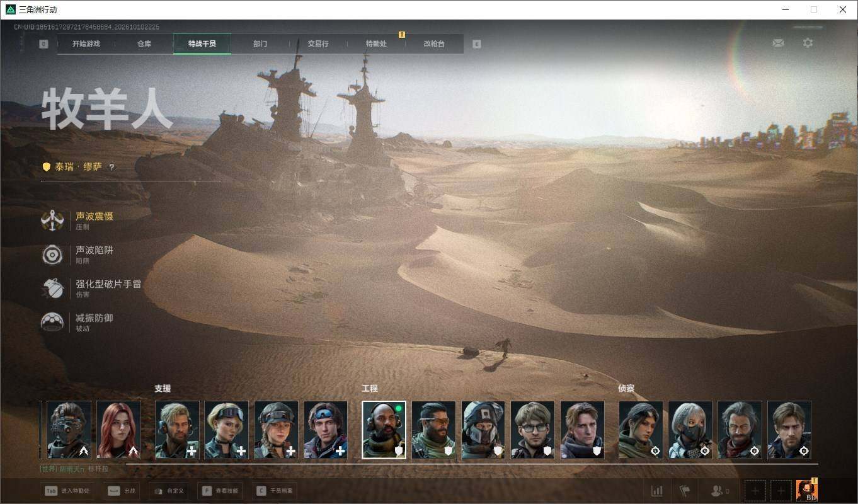Image resolution: width=858 pixels, height=504 pixels.
Task: Click the 世界 chat message line
Action: tap(74, 469)
